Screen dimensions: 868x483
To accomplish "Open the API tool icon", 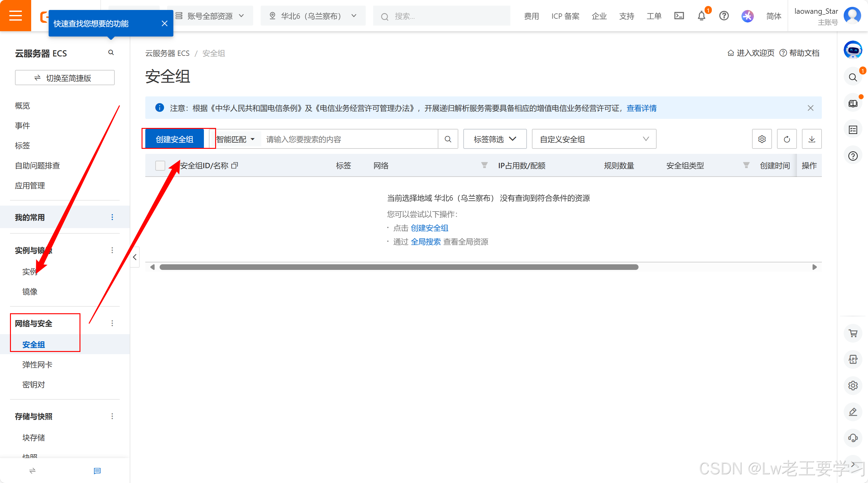I will (x=853, y=359).
